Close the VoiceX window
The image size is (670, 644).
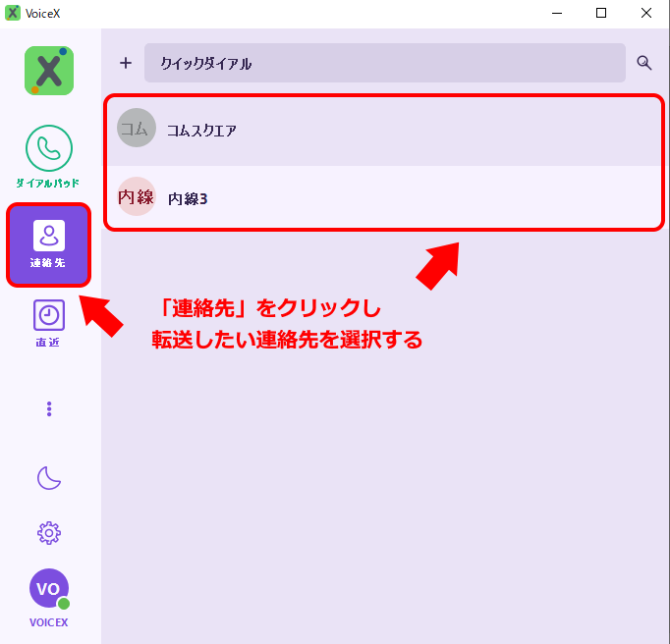pyautogui.click(x=645, y=13)
